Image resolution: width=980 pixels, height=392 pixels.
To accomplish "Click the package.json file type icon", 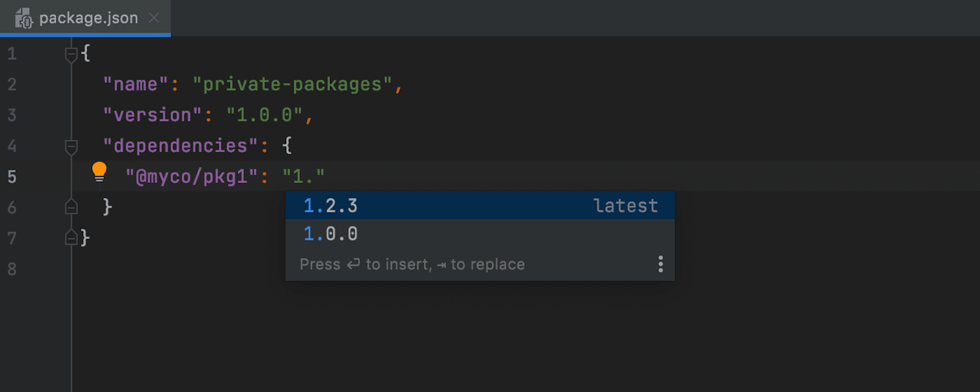I will [x=24, y=18].
